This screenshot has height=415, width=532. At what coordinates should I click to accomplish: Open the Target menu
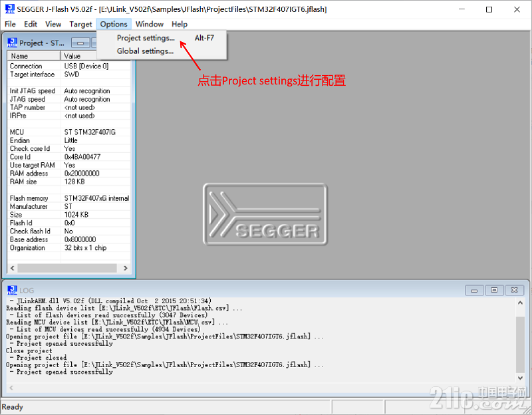(80, 24)
